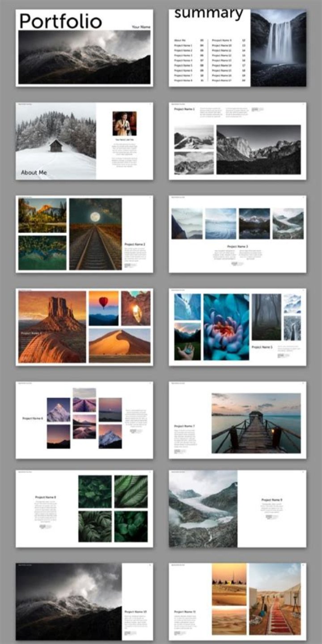
Task: Click the portrait photo on About Me page
Action: 124,123
